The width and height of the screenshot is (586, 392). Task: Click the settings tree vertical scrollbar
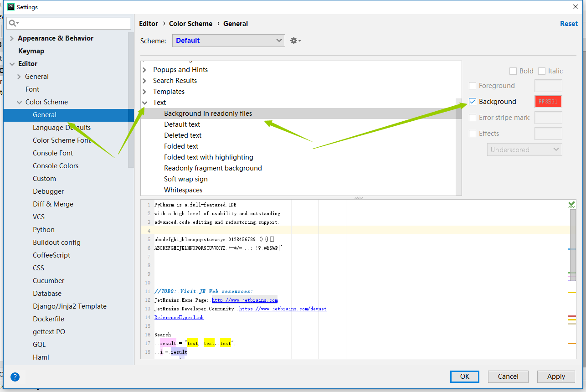[131, 100]
